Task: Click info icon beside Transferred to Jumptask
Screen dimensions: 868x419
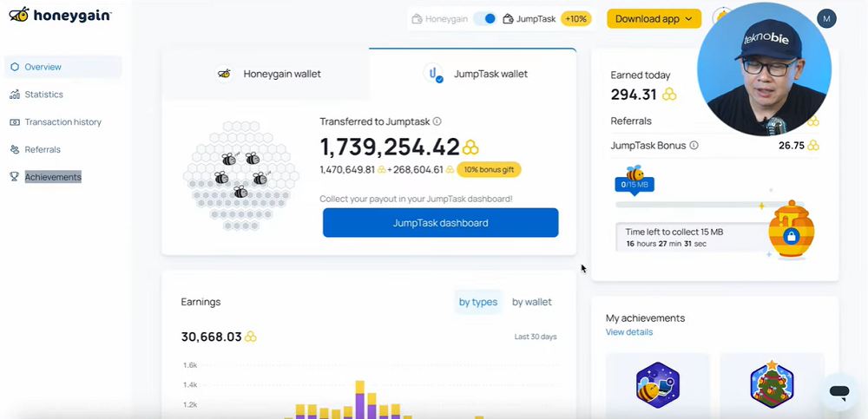Action: tap(437, 121)
